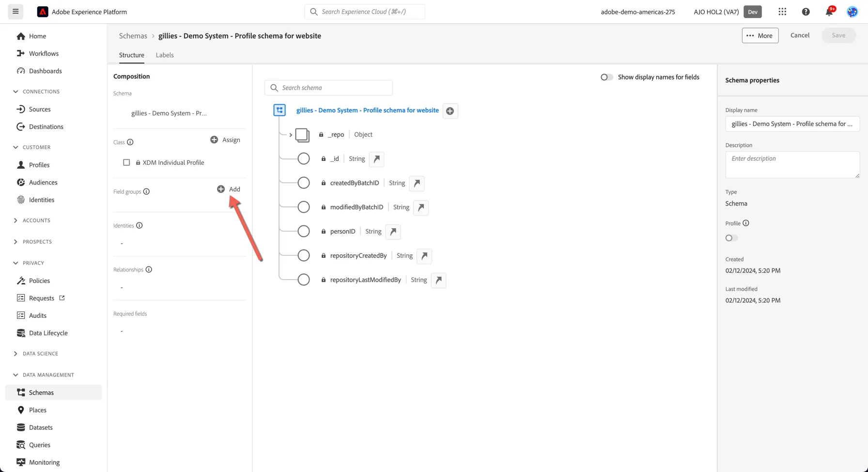Open the app switcher grid
868x472 pixels.
(x=782, y=12)
